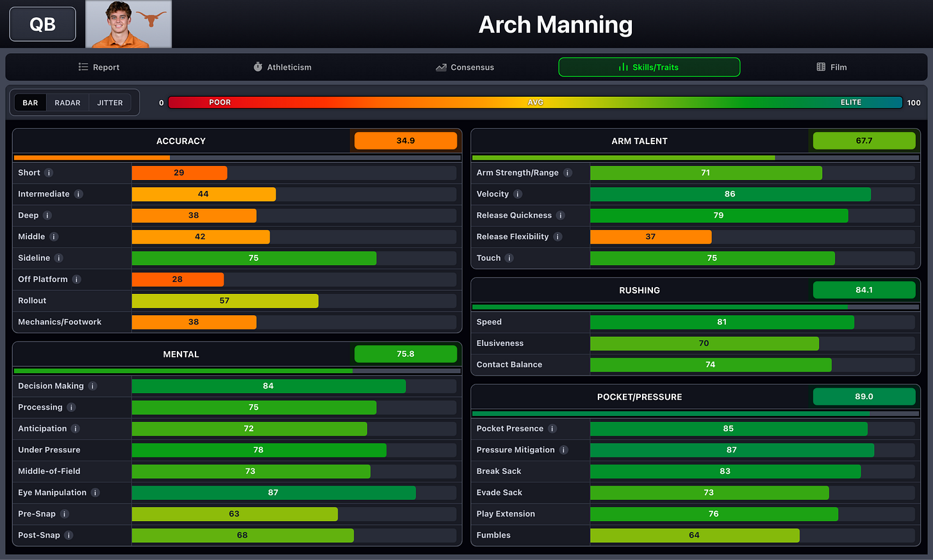Switch chart view to RADAR

coord(67,103)
